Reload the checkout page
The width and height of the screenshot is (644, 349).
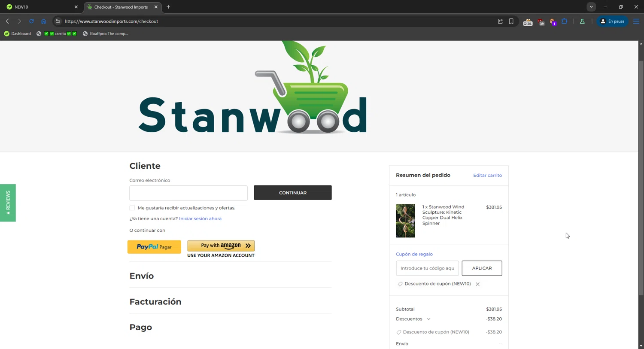click(x=31, y=21)
